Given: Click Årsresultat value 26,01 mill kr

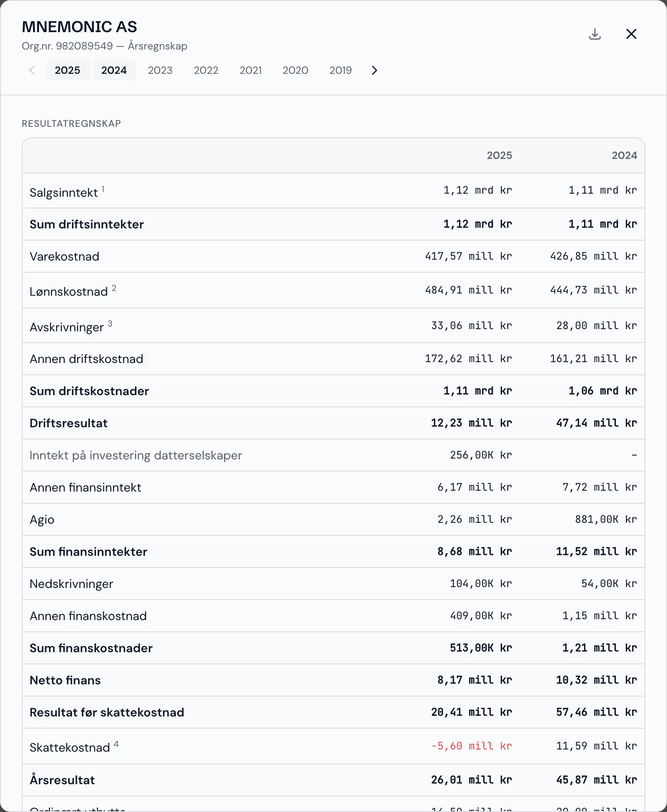Looking at the screenshot, I should (x=472, y=780).
